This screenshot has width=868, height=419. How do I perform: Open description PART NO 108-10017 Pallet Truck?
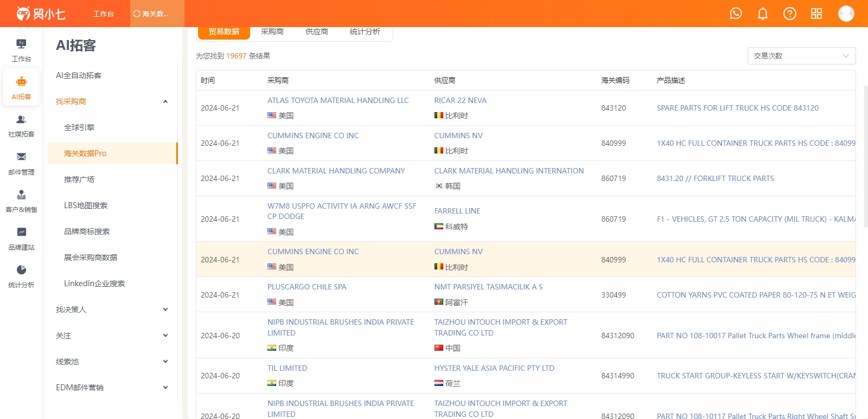756,336
